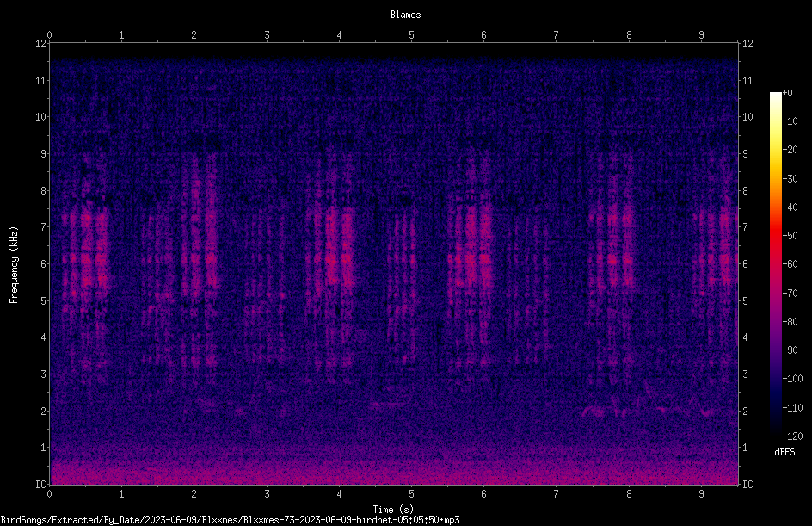Click the "-10" value on the color scale

(790, 121)
